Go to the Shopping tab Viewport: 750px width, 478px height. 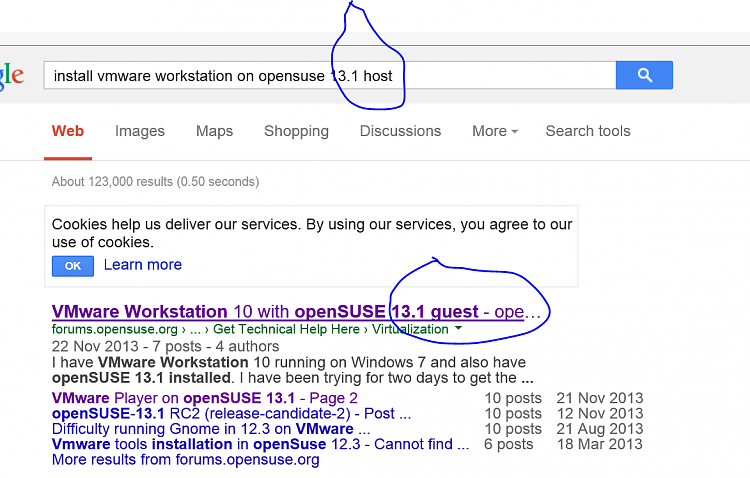[x=297, y=131]
